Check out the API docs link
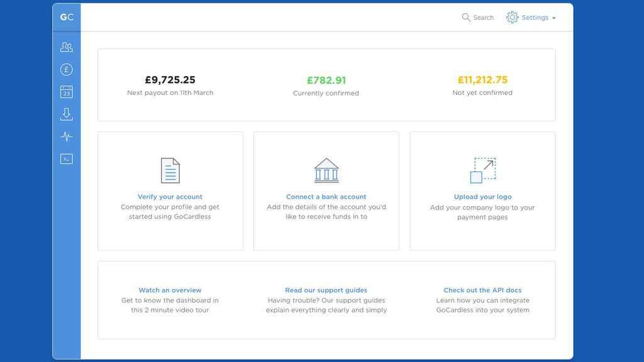The width and height of the screenshot is (644, 362). pos(482,290)
